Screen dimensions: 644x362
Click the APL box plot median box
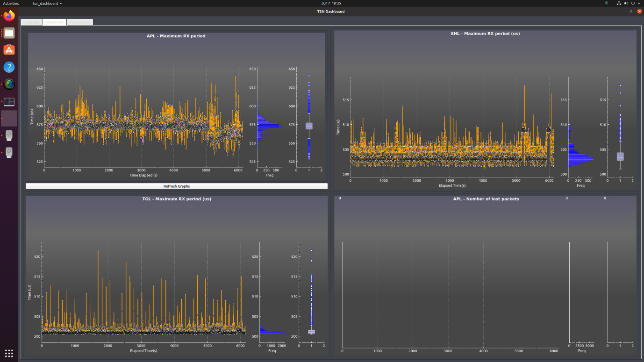click(309, 126)
